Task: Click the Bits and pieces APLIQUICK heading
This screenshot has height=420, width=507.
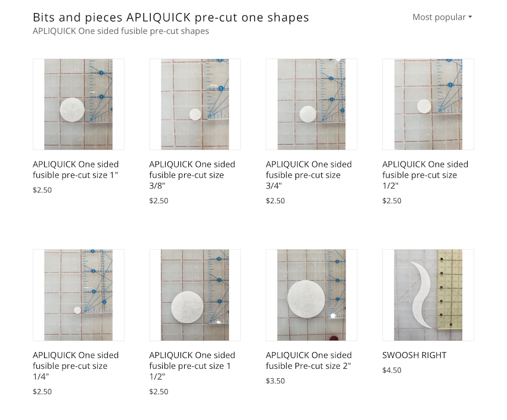Action: coord(171,17)
